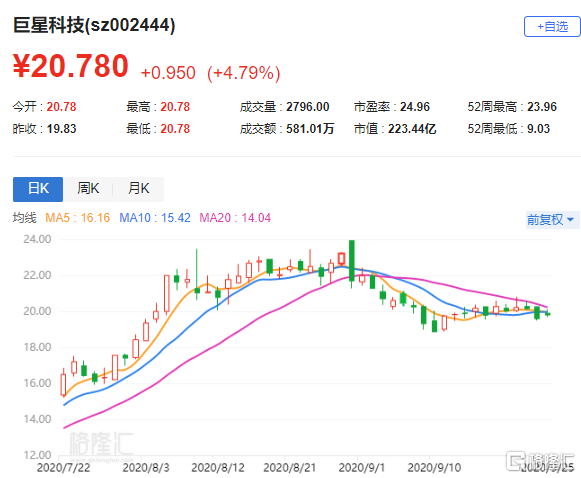581x478 pixels.
Task: Click the 2020/8/12 date axis label
Action: tap(218, 468)
